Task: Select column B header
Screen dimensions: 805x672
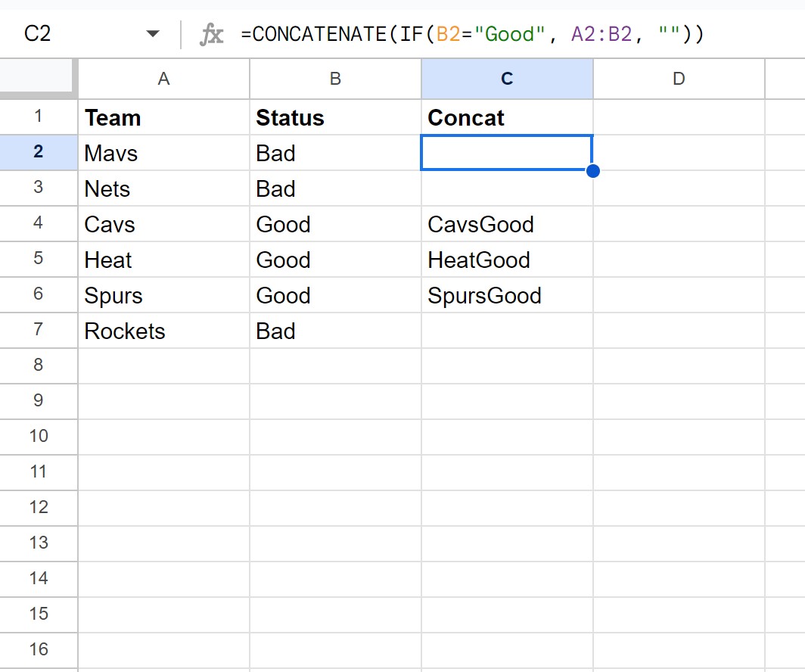Action: pos(335,79)
